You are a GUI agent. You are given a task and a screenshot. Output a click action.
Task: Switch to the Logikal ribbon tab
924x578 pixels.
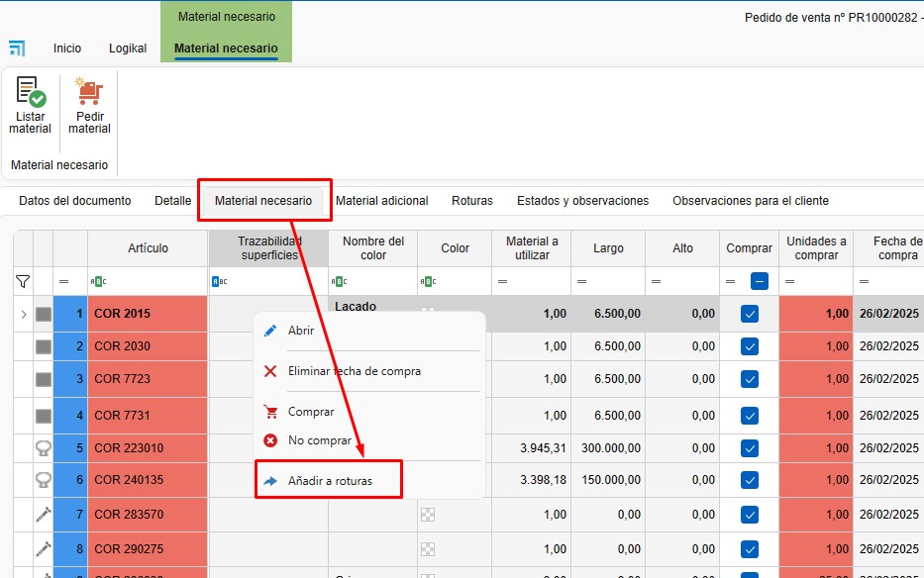128,48
